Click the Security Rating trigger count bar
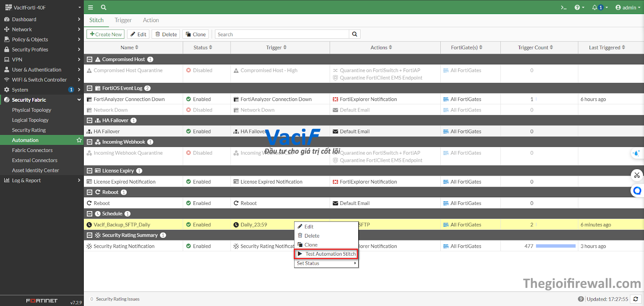The image size is (644, 306). [555, 246]
